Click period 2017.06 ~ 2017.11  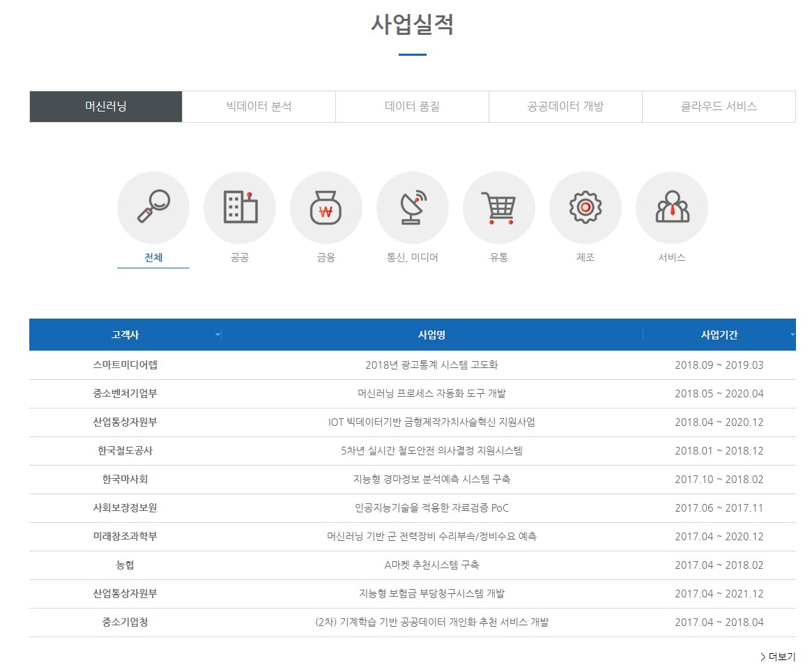(719, 507)
